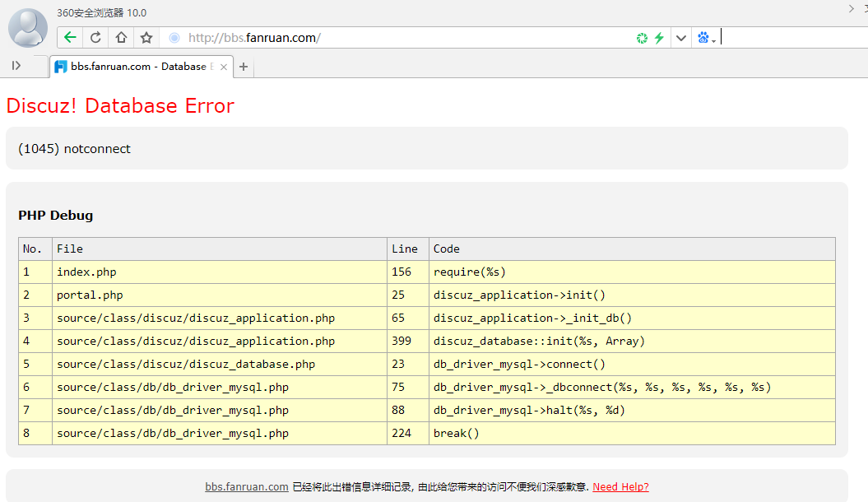Image resolution: width=868 pixels, height=502 pixels.
Task: Reload the page with the refresh icon
Action: point(95,37)
